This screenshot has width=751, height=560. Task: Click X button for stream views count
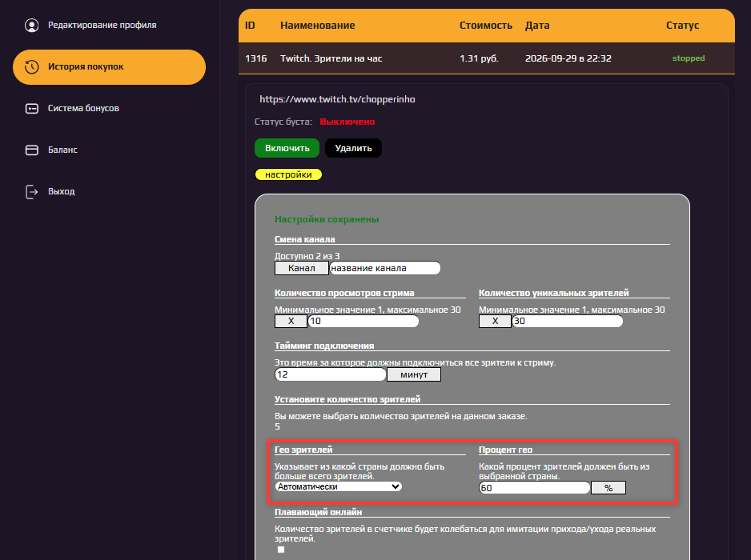point(291,321)
